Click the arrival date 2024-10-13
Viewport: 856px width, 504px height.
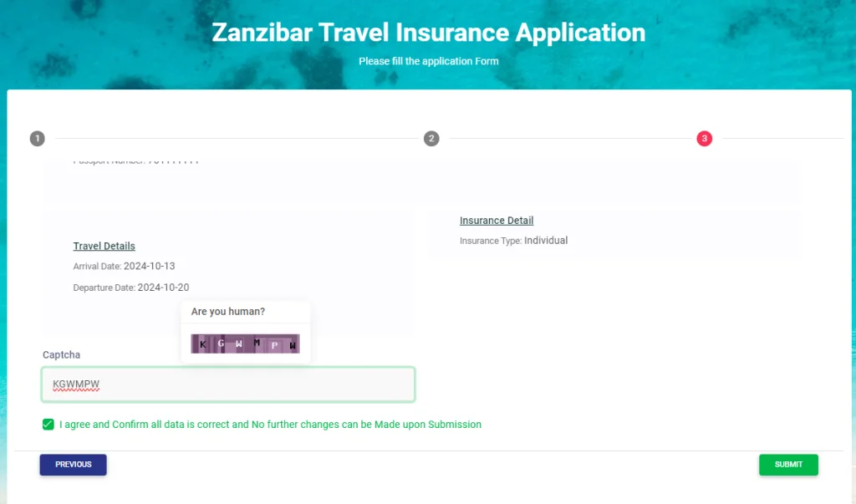click(x=149, y=266)
